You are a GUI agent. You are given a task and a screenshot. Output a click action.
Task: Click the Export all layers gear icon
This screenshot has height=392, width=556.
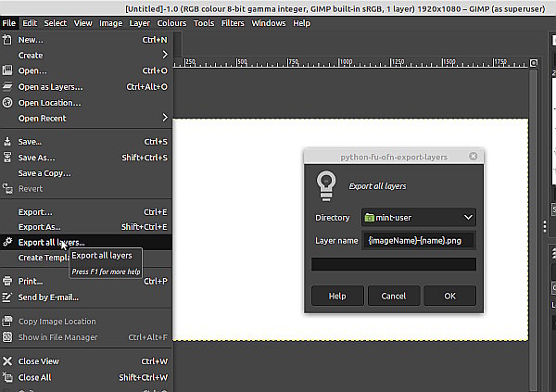point(7,242)
